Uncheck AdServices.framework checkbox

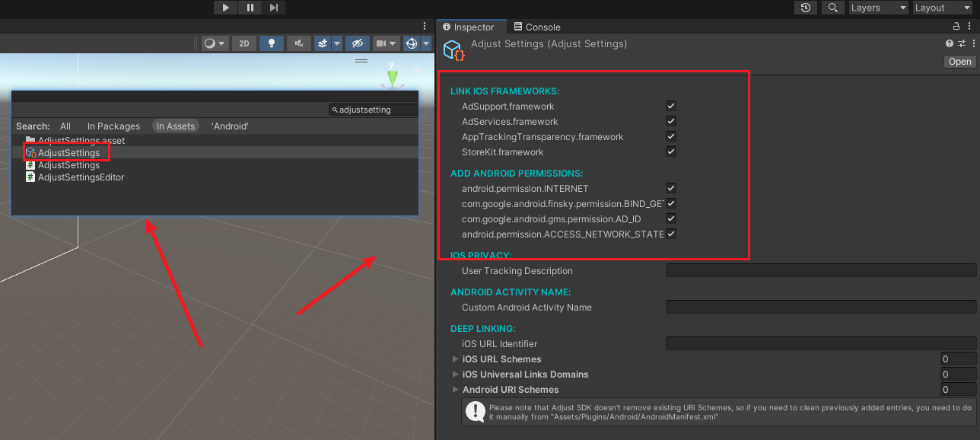[x=670, y=121]
